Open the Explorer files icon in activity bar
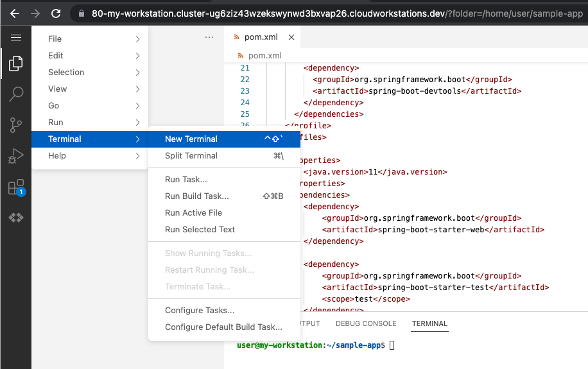The image size is (588, 369). pyautogui.click(x=16, y=64)
